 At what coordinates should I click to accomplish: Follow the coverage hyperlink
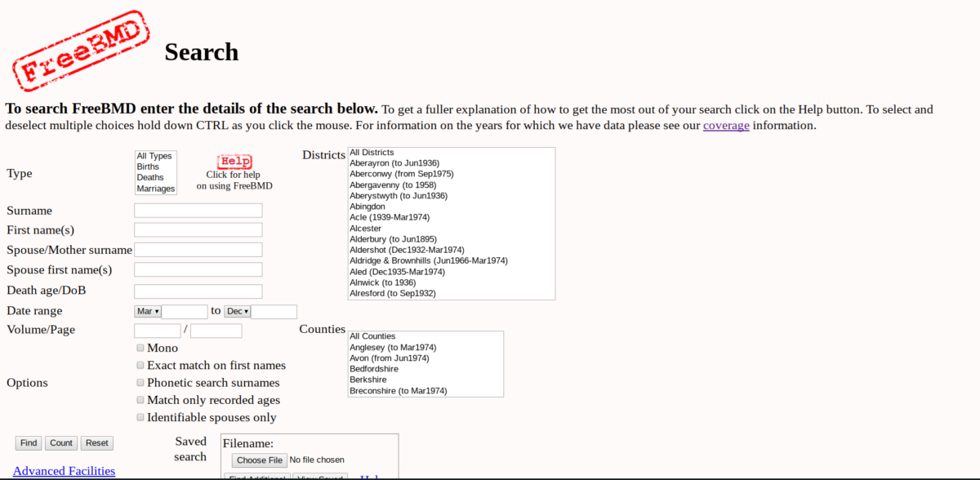pos(726,125)
